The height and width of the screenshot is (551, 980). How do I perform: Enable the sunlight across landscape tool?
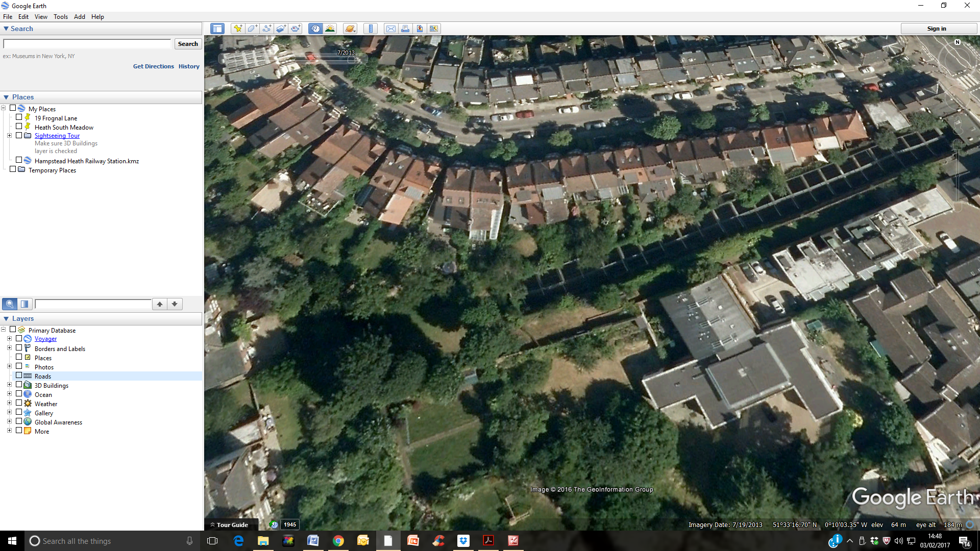click(x=330, y=29)
